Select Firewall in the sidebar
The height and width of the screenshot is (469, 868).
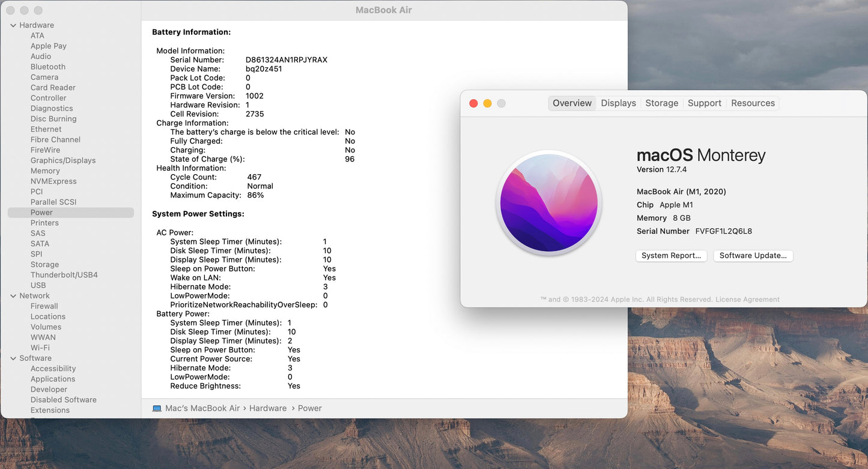44,306
